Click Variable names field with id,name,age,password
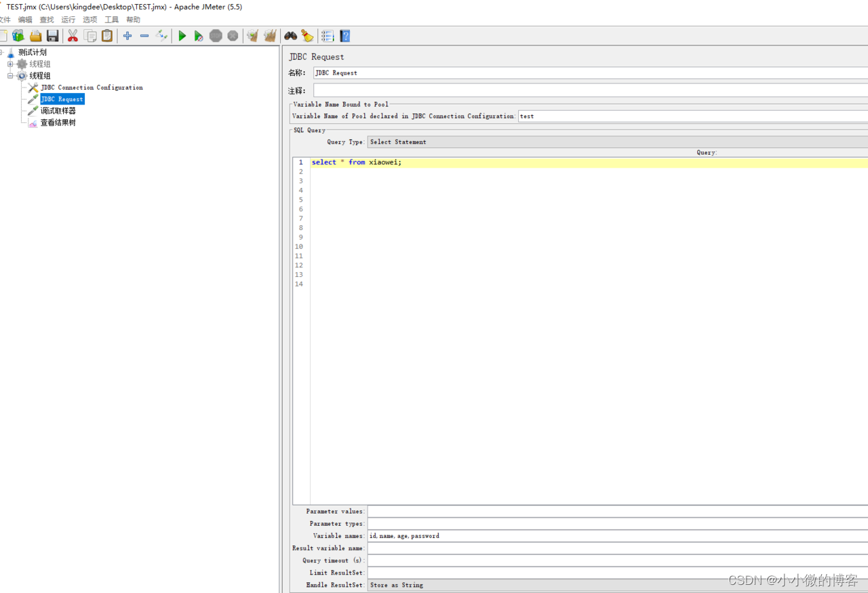This screenshot has height=593, width=868. pos(618,536)
